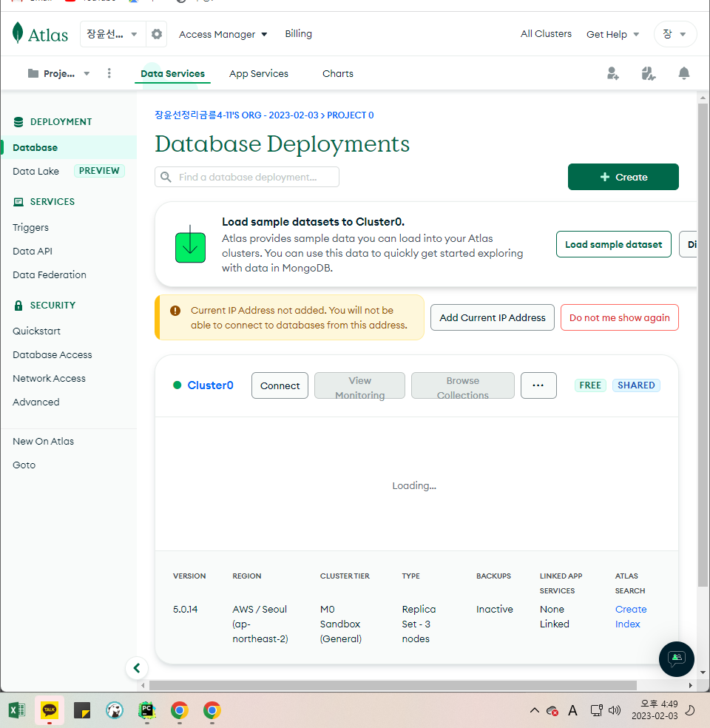Select Database in the sidebar

pyautogui.click(x=69, y=147)
